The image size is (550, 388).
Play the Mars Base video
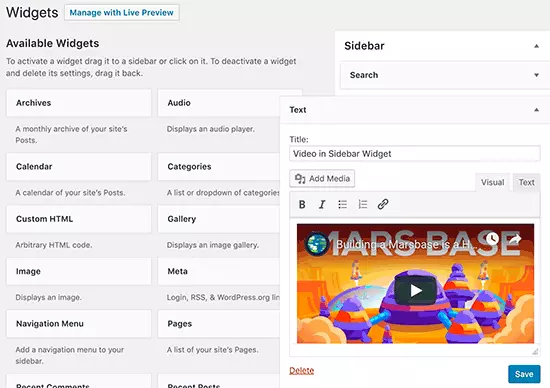point(416,290)
